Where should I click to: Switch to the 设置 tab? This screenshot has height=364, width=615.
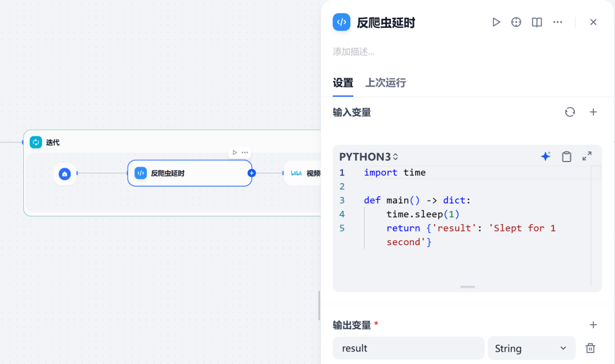343,83
